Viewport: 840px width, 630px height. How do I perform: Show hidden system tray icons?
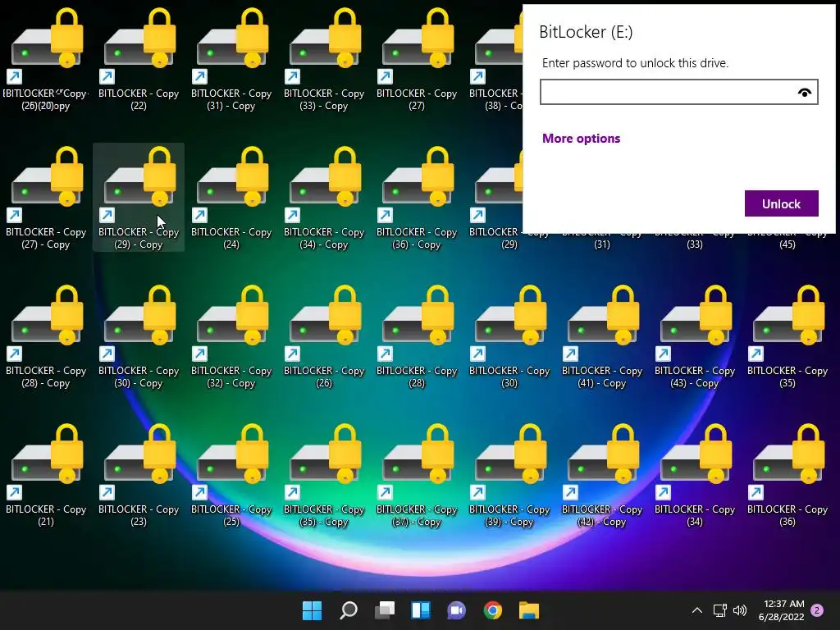697,610
